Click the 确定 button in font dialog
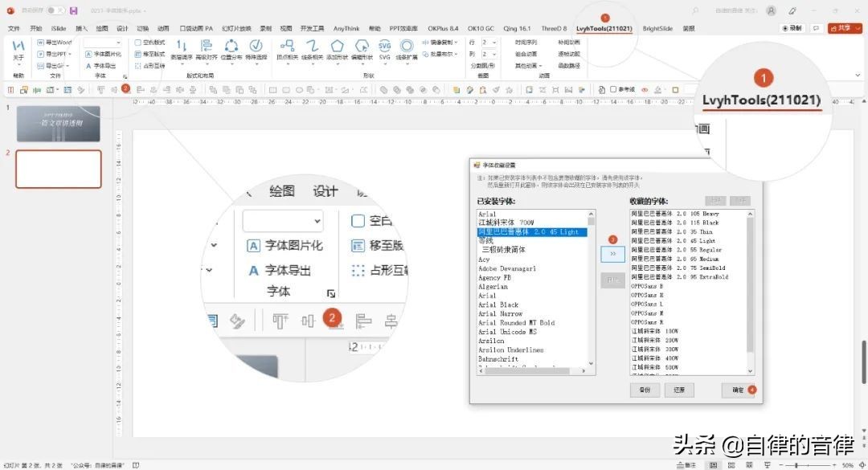Viewport: 868px width, 470px height. [x=737, y=390]
